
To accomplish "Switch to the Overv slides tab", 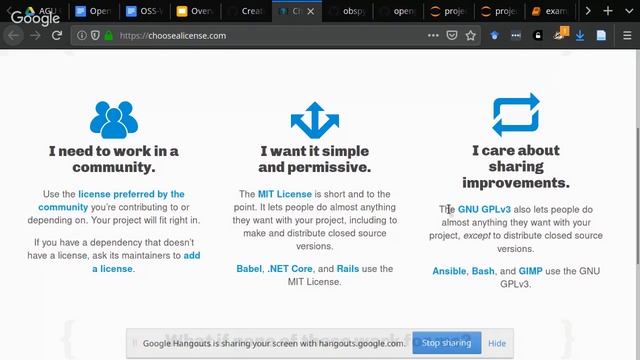I will [x=195, y=11].
